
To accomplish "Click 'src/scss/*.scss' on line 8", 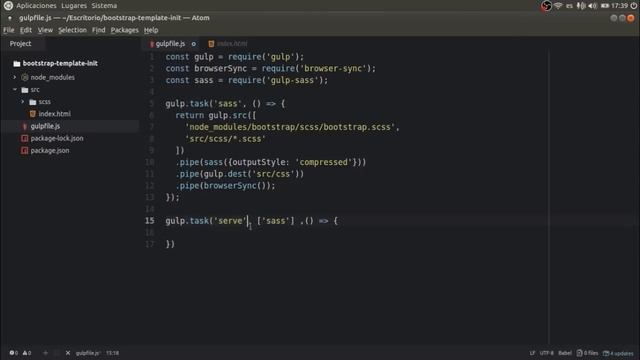I will (x=226, y=139).
